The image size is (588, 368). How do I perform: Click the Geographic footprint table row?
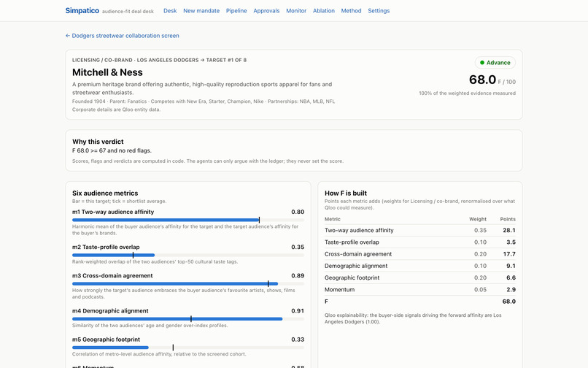pyautogui.click(x=420, y=278)
